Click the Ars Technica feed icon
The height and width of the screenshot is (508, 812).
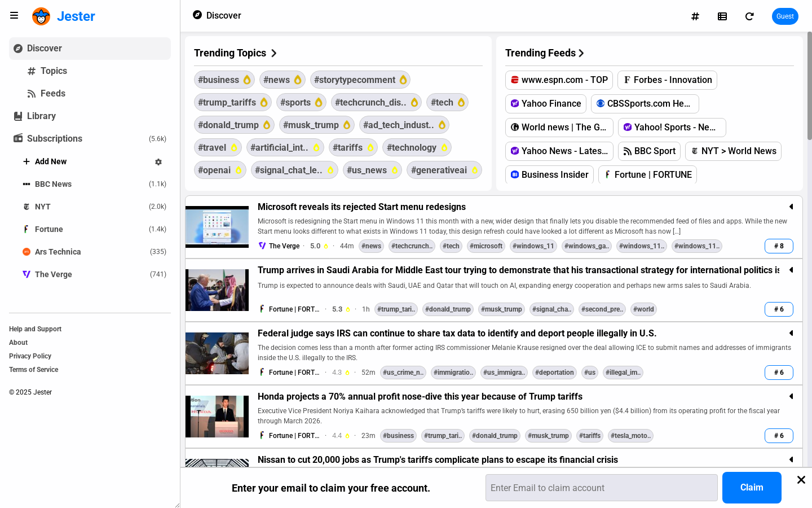click(27, 252)
